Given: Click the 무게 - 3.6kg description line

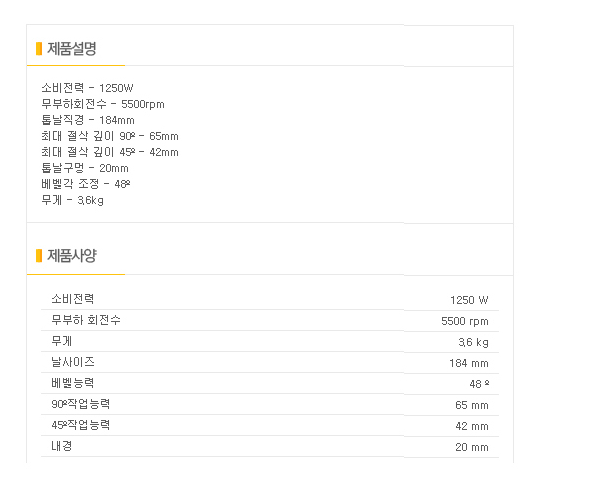Looking at the screenshot, I should [73, 200].
